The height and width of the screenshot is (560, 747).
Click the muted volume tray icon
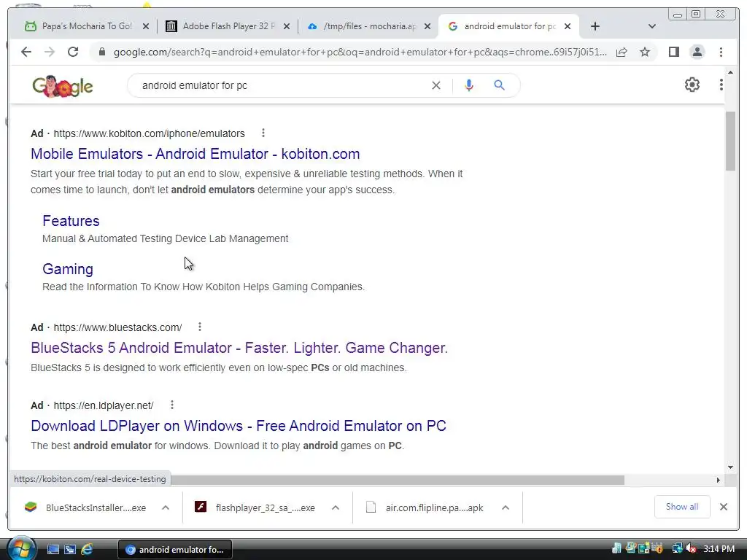coord(690,548)
